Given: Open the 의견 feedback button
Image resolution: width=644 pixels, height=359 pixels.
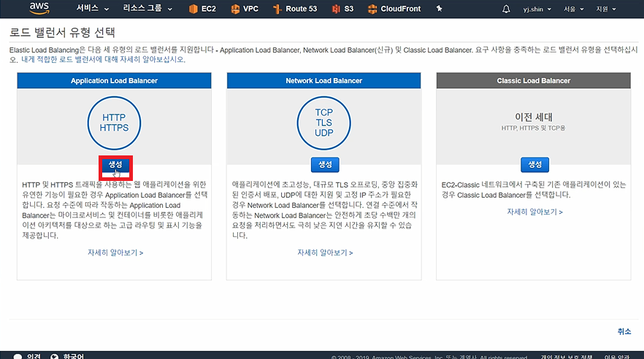Looking at the screenshot, I should tap(27, 356).
